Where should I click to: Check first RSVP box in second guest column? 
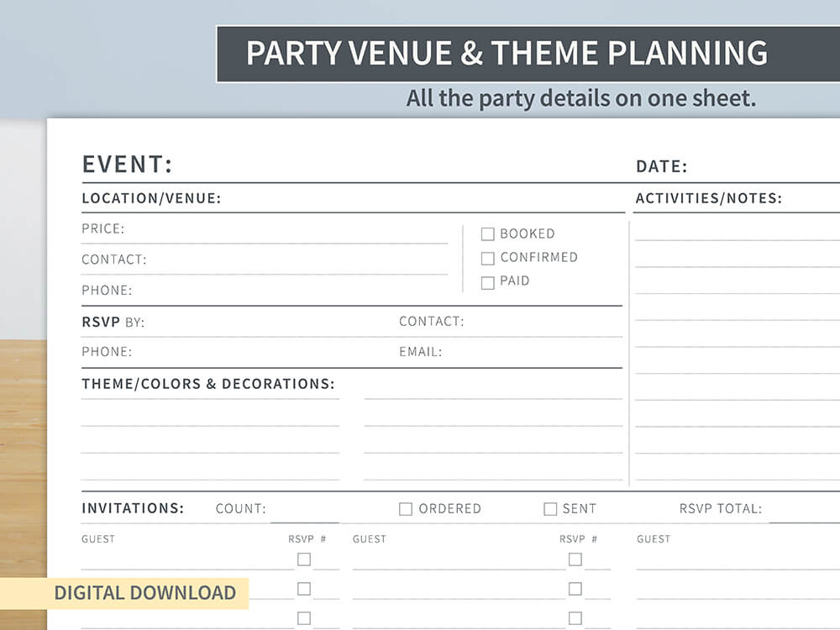click(575, 559)
